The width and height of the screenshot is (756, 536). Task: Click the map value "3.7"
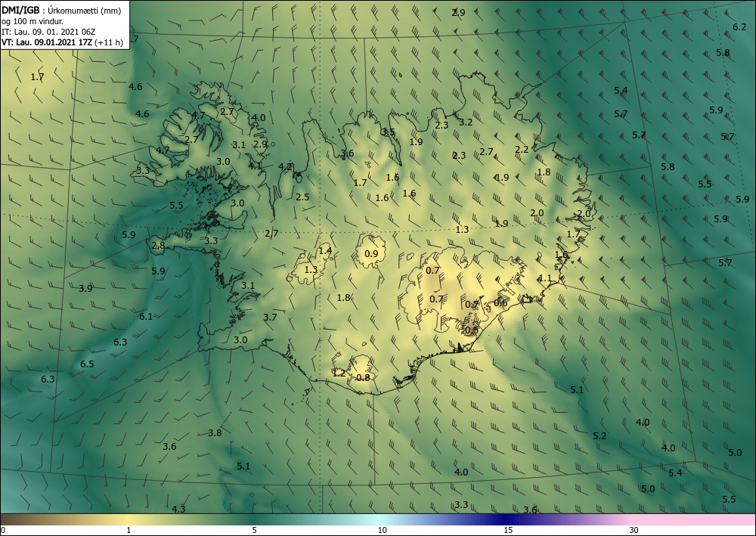coord(270,317)
